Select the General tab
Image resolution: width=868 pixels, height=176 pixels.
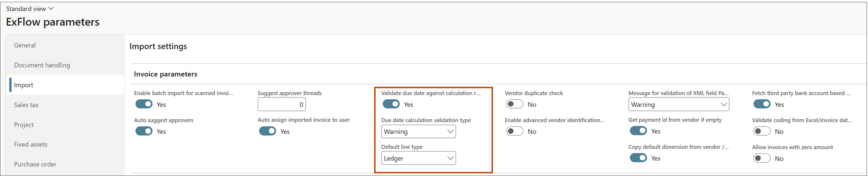pos(25,45)
